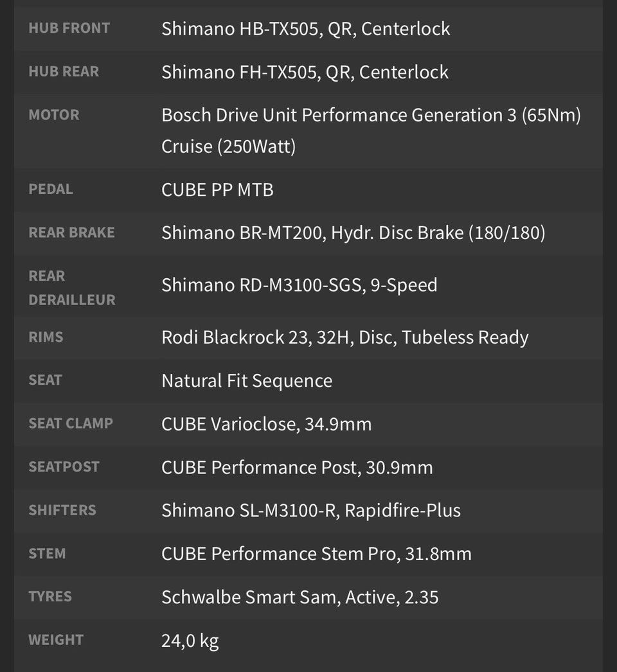Click the Cruise (250Watt) line
617x672 pixels.
coord(229,146)
